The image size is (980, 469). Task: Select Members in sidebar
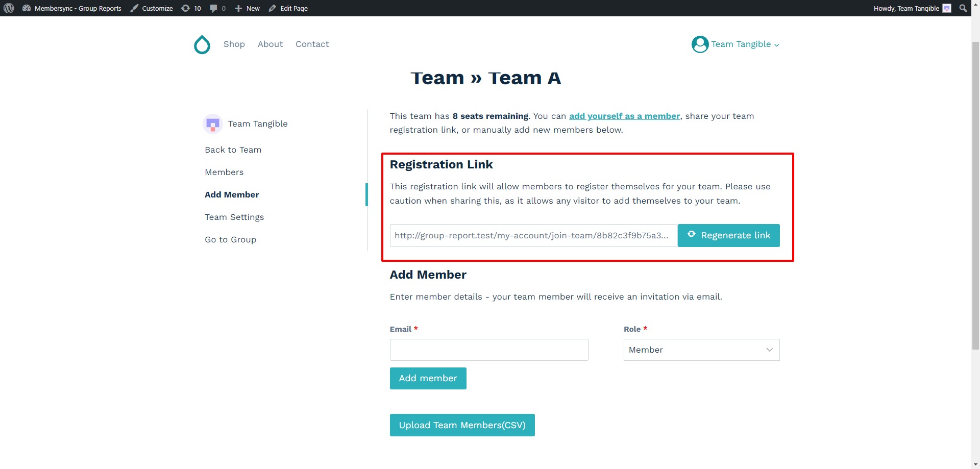pos(224,172)
